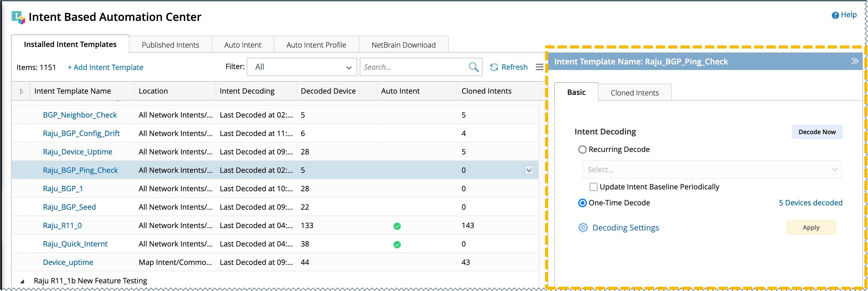Click the green Auto Intent checkmark for Raju_Quick_Internt

click(397, 245)
